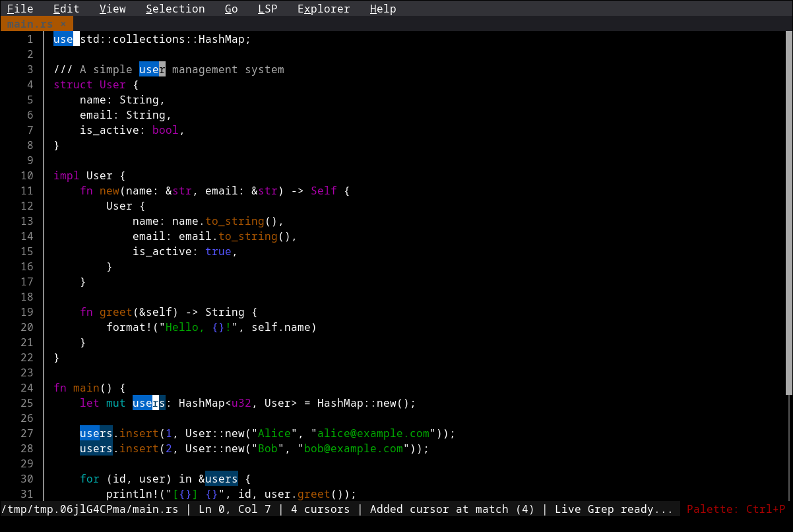This screenshot has height=532, width=793.
Task: Click line number 24 in the gutter
Action: pos(27,388)
